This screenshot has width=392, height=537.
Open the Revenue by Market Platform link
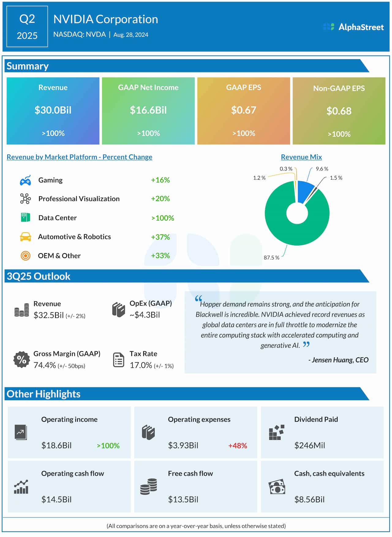pos(79,157)
